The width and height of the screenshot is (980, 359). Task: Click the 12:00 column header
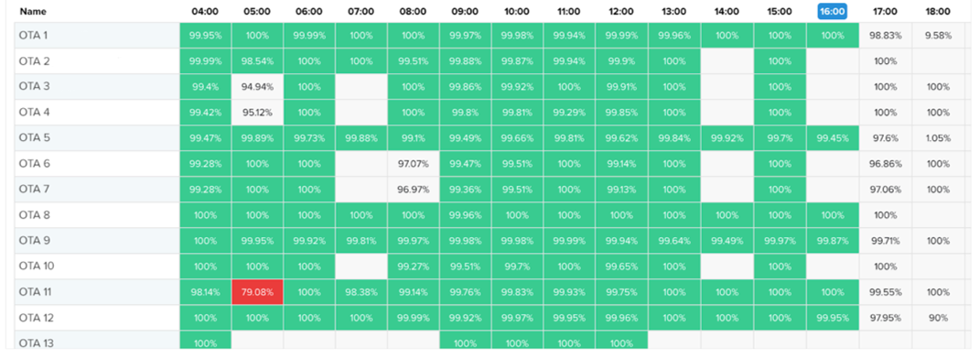click(x=621, y=11)
